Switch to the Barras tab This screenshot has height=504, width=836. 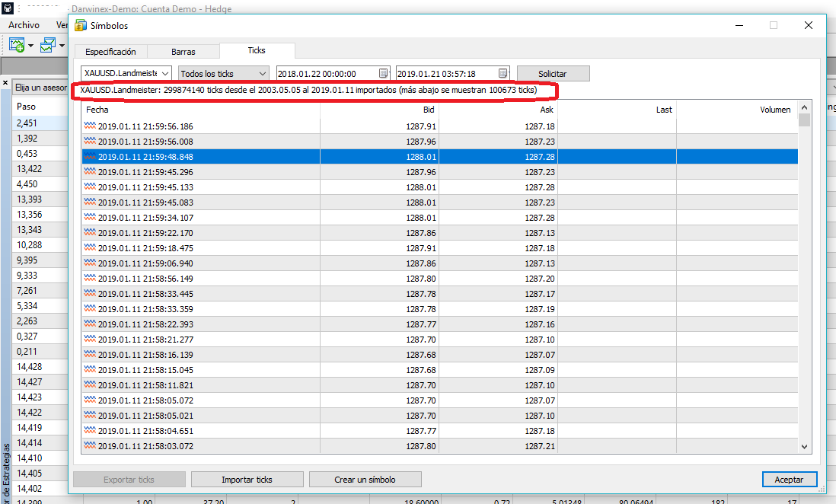click(x=183, y=52)
